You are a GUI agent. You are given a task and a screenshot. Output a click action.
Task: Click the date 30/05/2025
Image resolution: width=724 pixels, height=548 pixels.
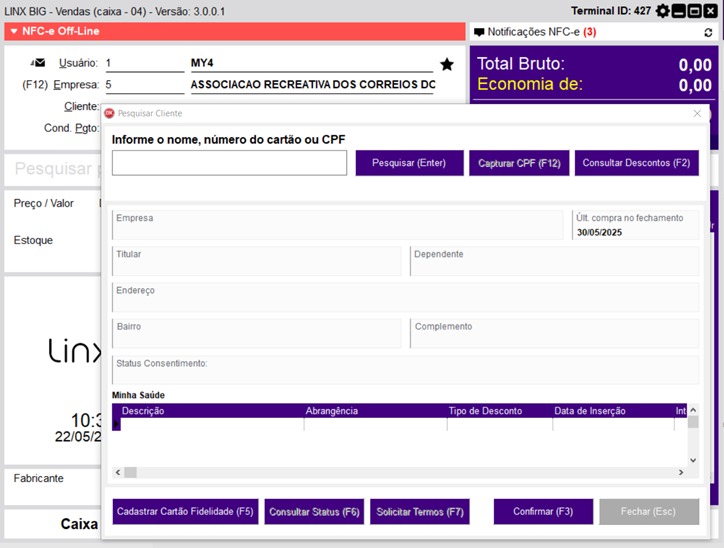pyautogui.click(x=599, y=233)
